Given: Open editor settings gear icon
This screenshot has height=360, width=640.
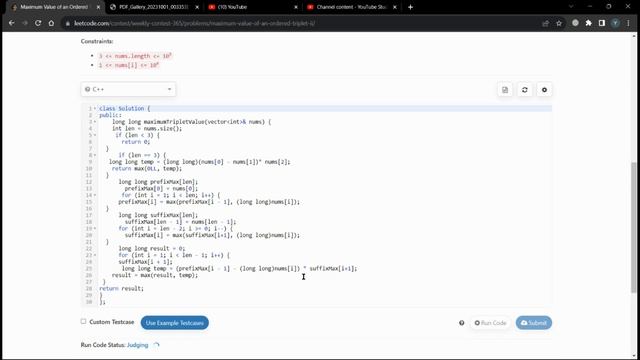Looking at the screenshot, I should (x=544, y=90).
